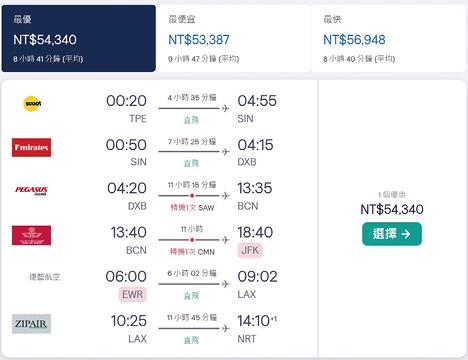The height and width of the screenshot is (360, 468).
Task: Click the NT$54,340 price above 選擇 button
Action: (x=392, y=209)
